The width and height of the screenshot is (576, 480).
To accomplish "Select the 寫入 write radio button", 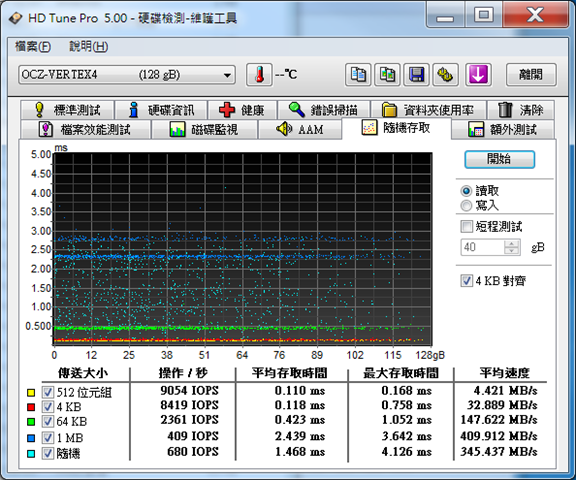I will coord(466,205).
